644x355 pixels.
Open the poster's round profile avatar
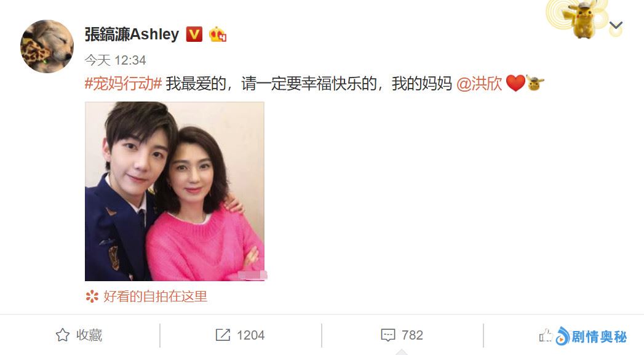tap(47, 46)
